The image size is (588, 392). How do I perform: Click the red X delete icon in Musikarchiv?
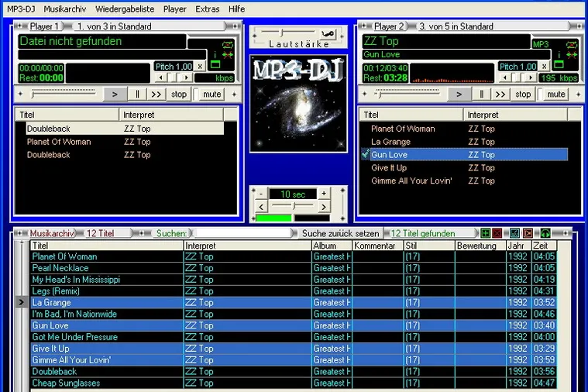pos(497,233)
